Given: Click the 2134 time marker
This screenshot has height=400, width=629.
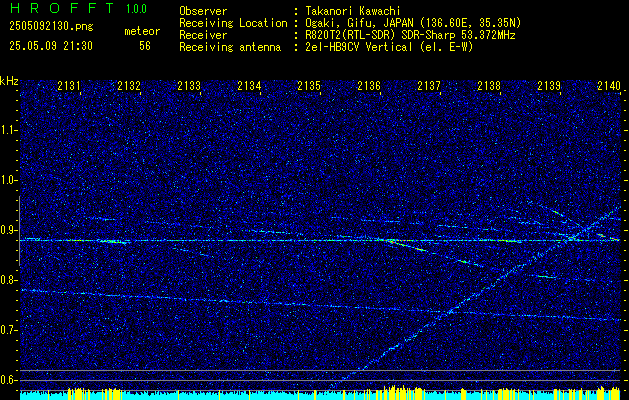Looking at the screenshot, I should [249, 85].
